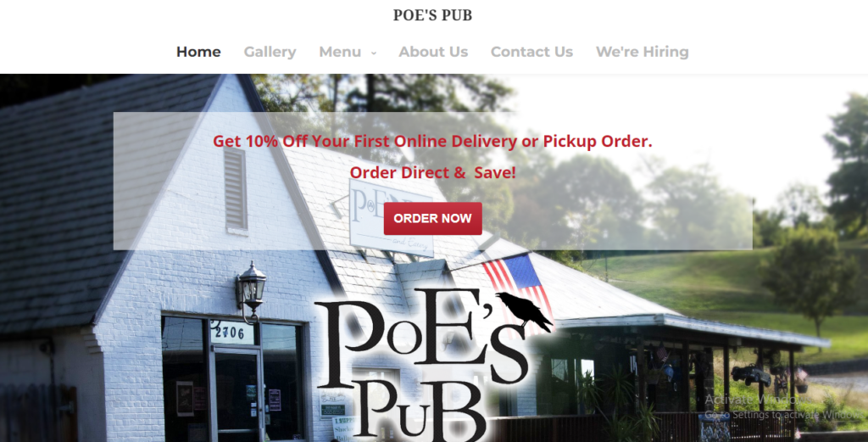Click the red ORDER NOW button
Screen dimensions: 868x442
coord(433,218)
